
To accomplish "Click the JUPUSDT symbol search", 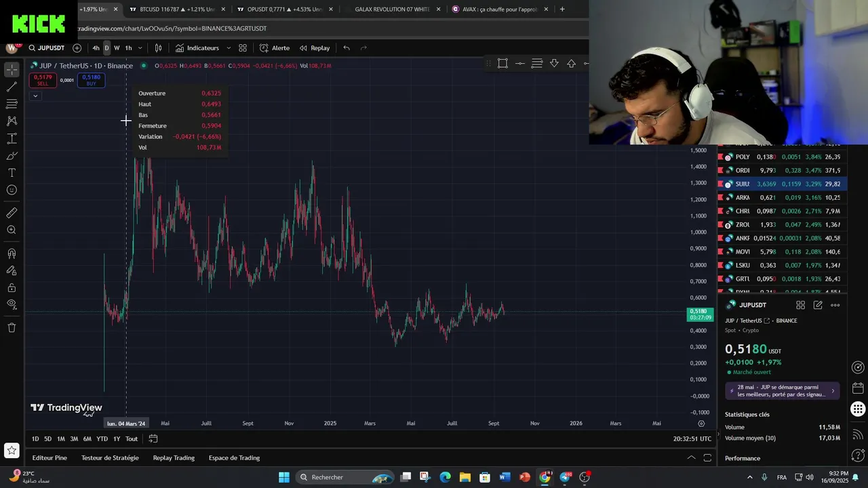I will pos(46,48).
